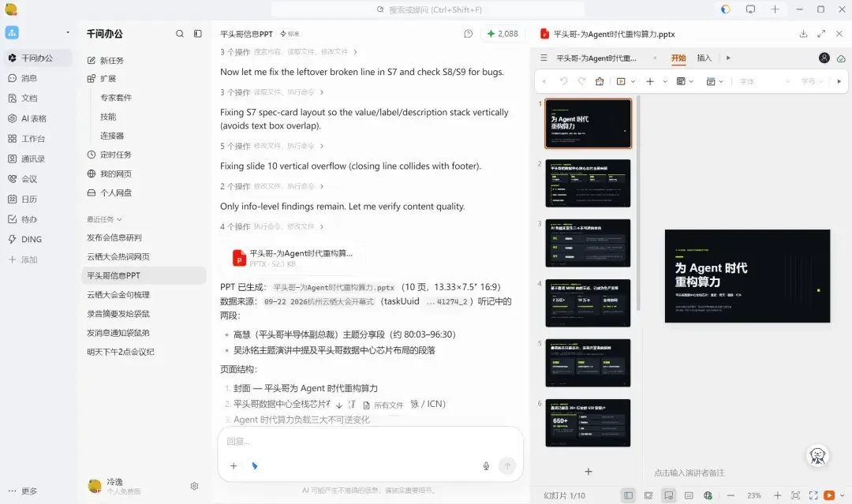Expand the 4 个操作 step list
The width and height of the screenshot is (852, 504).
click(x=271, y=226)
